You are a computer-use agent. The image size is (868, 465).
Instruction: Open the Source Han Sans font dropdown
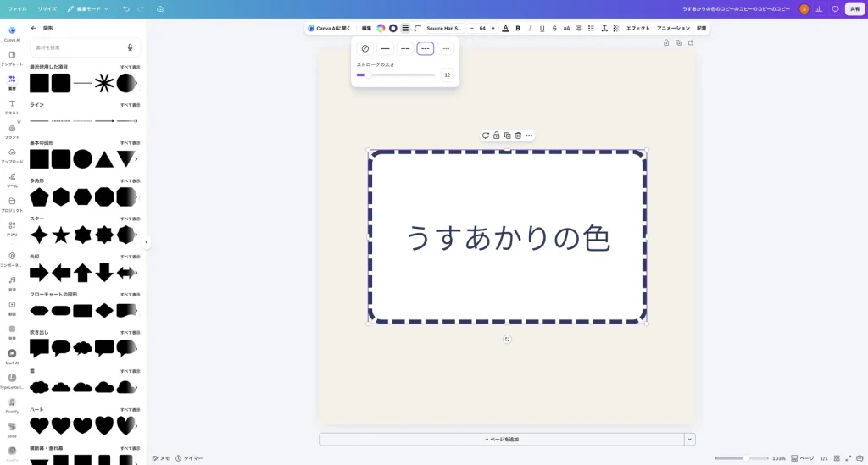[443, 28]
